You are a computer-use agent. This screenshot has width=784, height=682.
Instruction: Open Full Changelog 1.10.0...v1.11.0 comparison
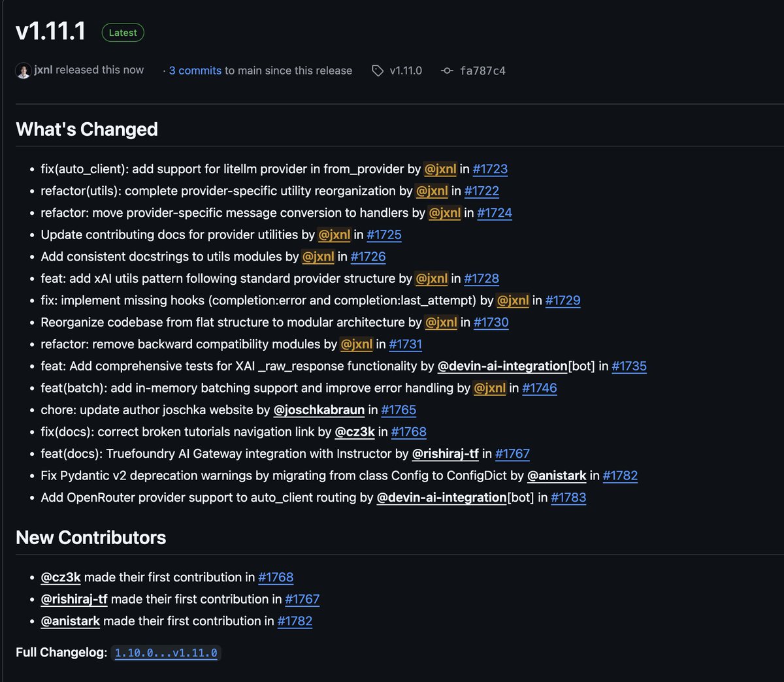point(166,653)
